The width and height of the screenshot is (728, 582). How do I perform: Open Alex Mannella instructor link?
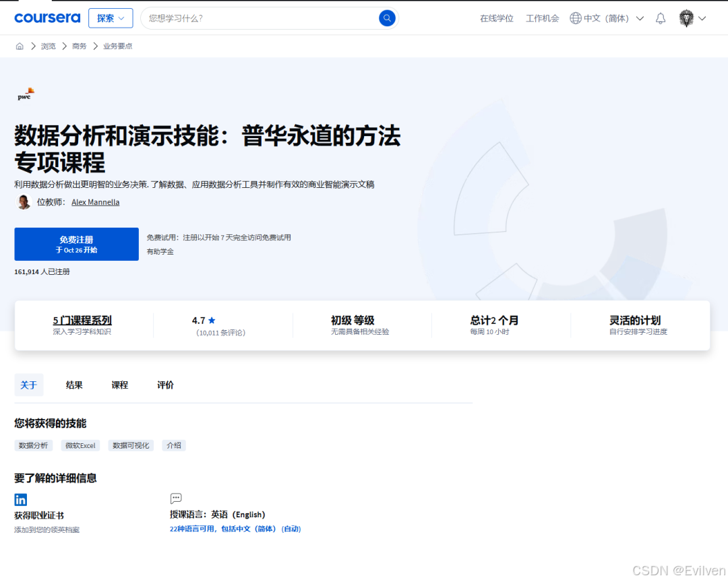click(95, 202)
